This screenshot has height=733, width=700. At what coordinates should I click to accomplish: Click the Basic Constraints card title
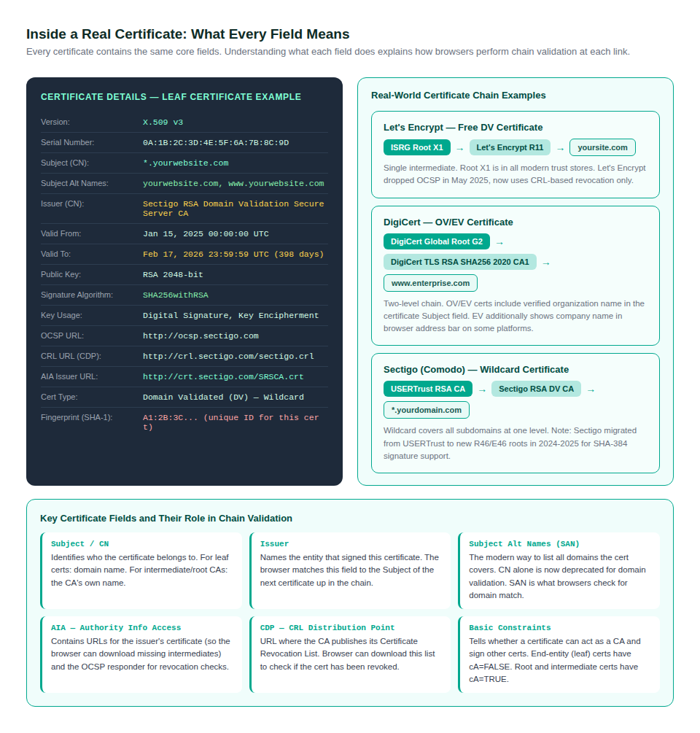click(x=510, y=628)
